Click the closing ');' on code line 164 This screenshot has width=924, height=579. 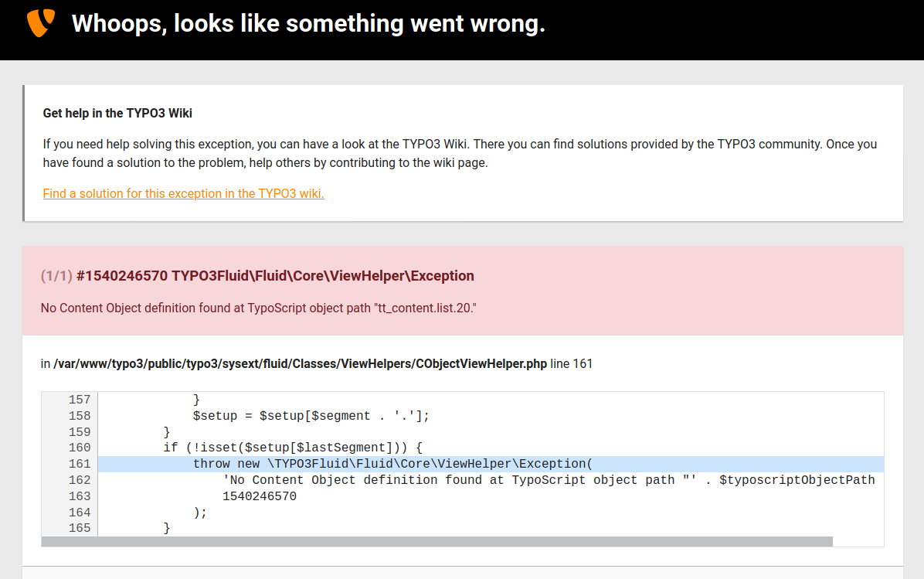(200, 513)
